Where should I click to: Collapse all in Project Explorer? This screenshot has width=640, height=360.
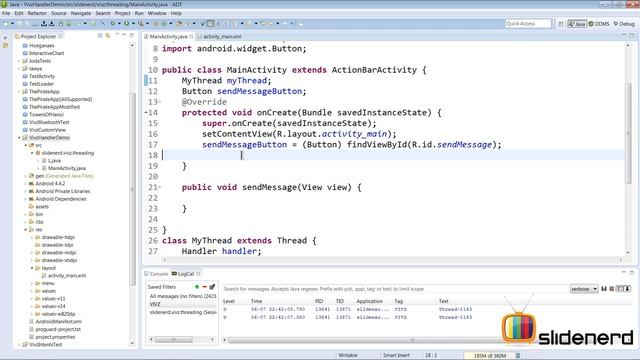[x=100, y=36]
